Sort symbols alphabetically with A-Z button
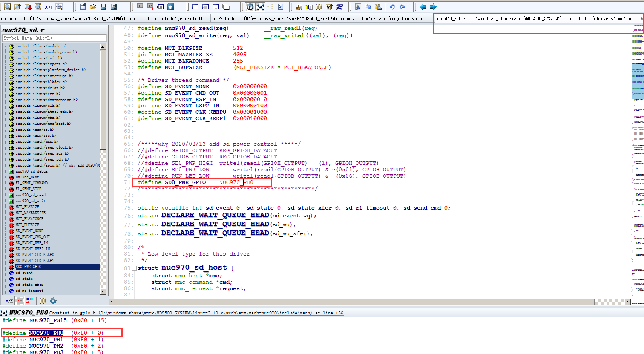The height and width of the screenshot is (354, 644). 9,301
